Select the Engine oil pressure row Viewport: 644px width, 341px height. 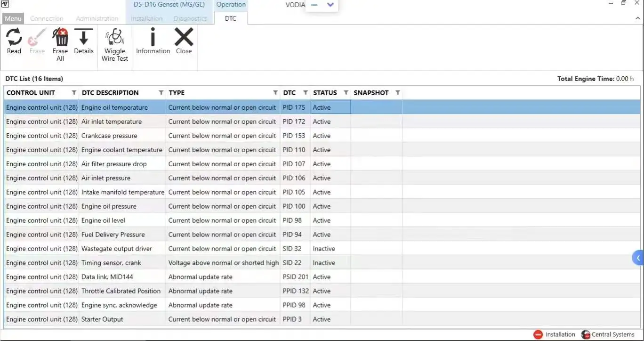tap(322, 206)
